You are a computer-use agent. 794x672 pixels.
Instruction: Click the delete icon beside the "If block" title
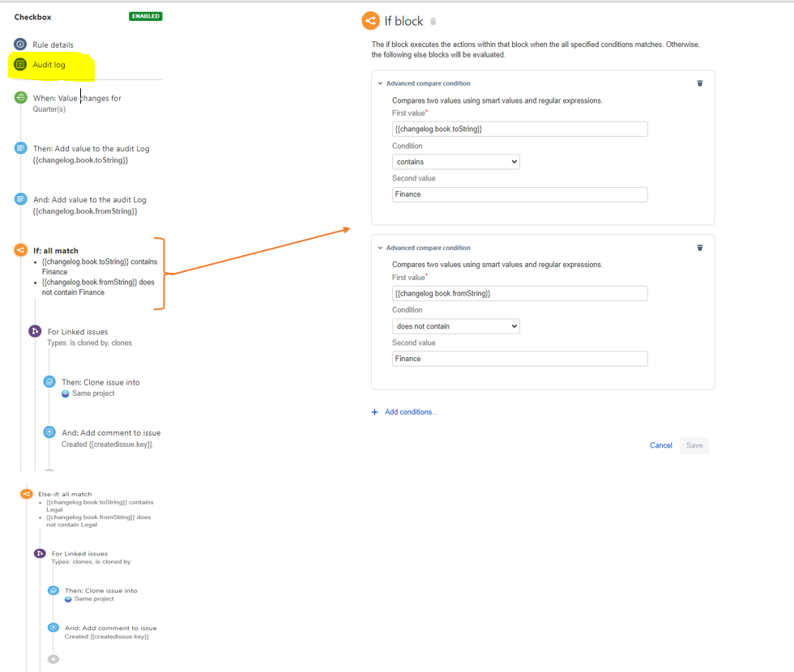point(433,21)
